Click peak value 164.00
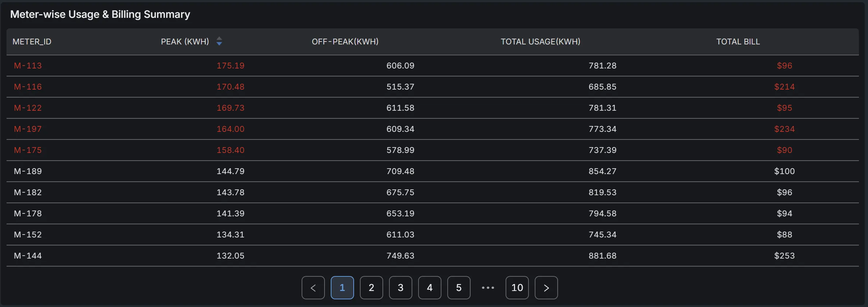The image size is (868, 307). coord(231,129)
